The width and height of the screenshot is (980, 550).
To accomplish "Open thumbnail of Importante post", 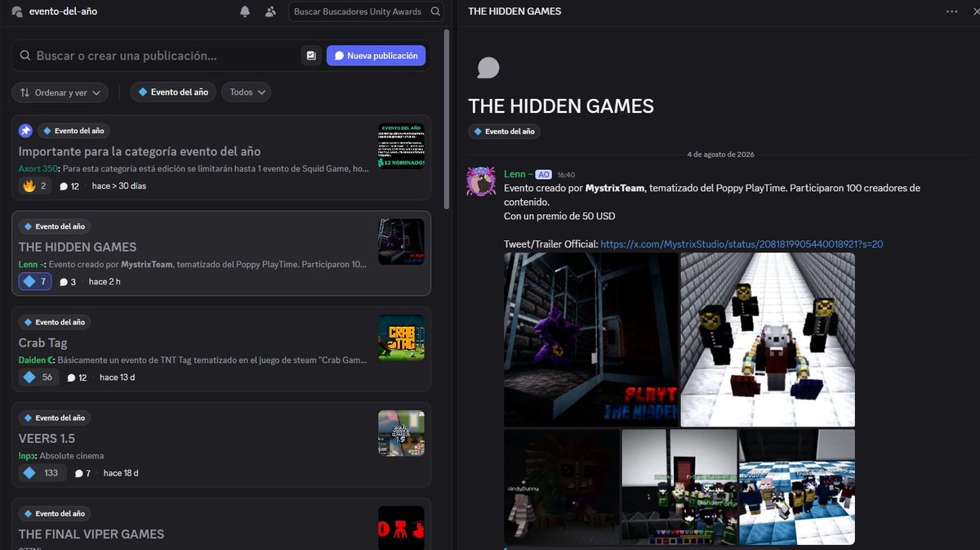I will coord(401,146).
